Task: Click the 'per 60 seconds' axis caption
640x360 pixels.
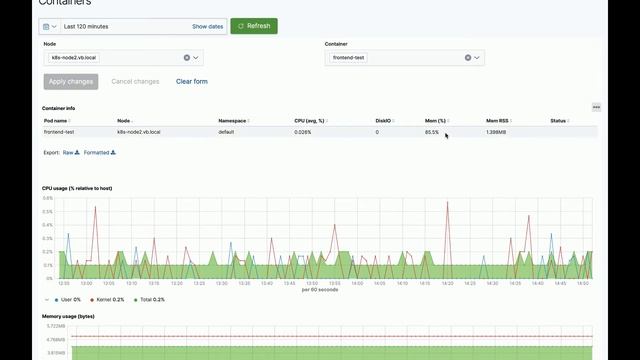Action: [320, 290]
